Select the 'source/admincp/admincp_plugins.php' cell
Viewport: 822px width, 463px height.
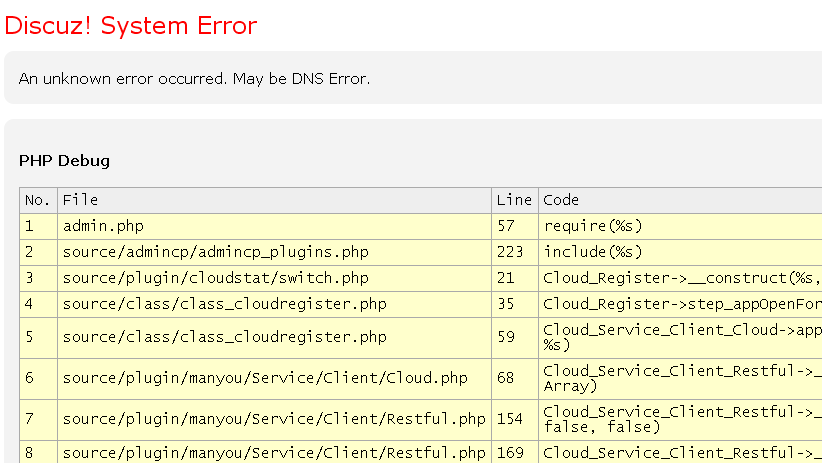click(x=274, y=252)
